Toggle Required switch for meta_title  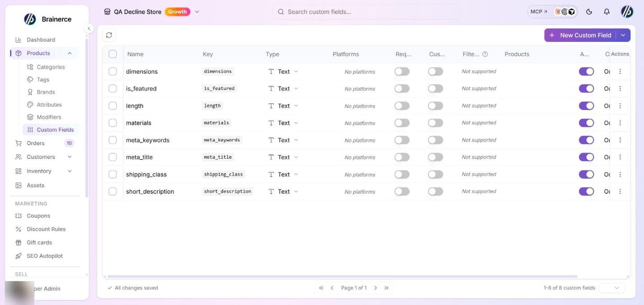(x=402, y=157)
